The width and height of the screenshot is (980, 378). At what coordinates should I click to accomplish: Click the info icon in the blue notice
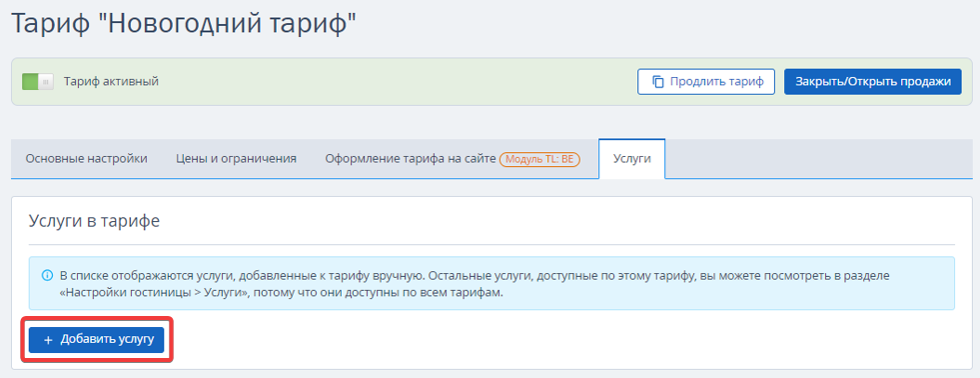[46, 275]
